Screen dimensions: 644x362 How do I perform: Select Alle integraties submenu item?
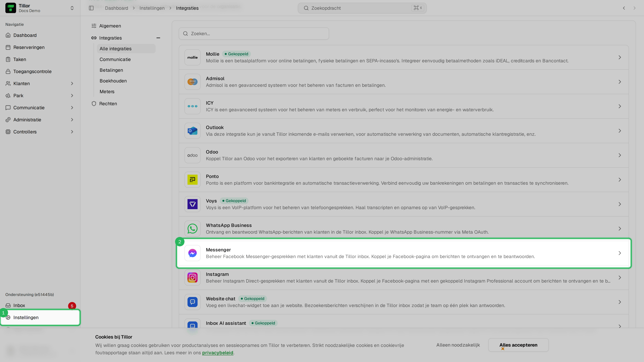point(126,48)
